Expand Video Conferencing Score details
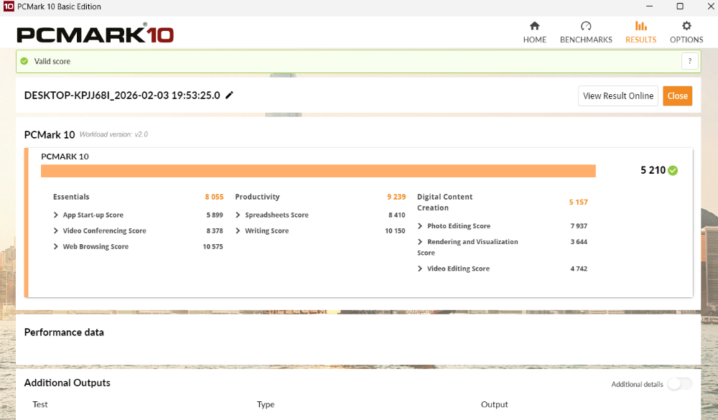The image size is (718, 420). tap(56, 231)
